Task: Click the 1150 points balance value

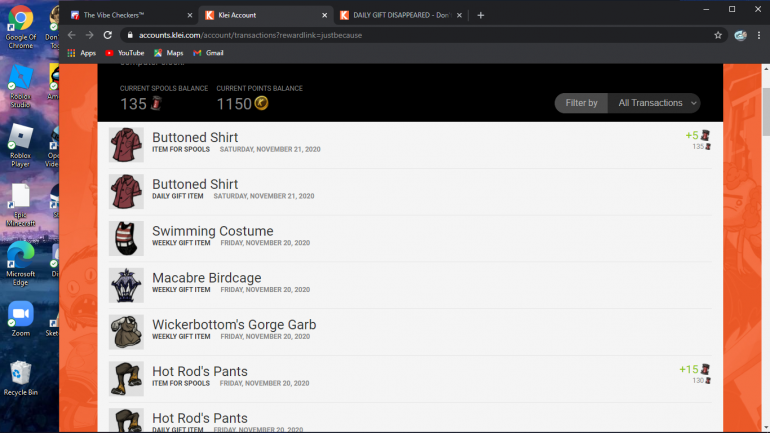Action: tap(234, 104)
